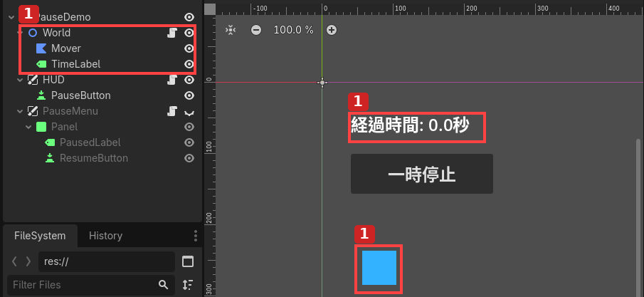Open the script attached to HUD
644x297 pixels.
click(x=172, y=80)
